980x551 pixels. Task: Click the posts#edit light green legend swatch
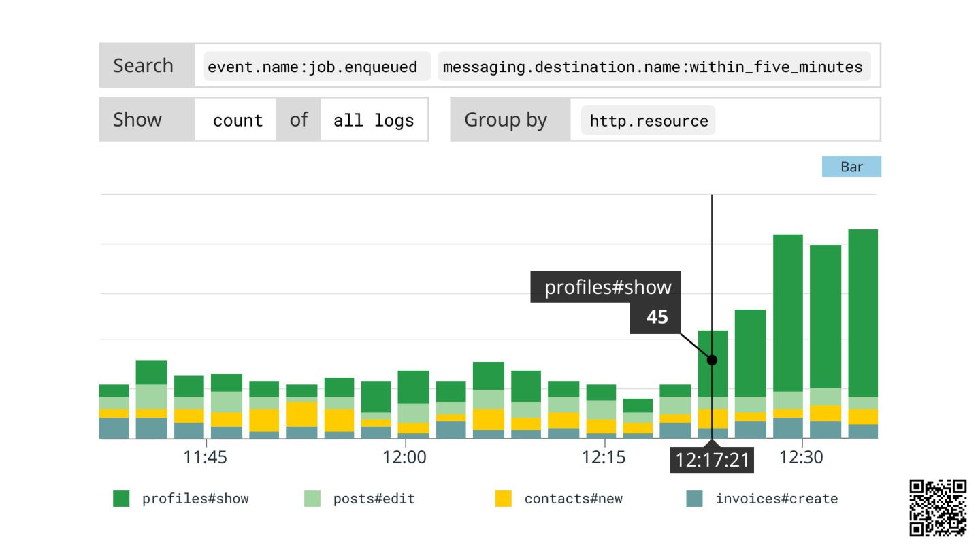pos(312,499)
